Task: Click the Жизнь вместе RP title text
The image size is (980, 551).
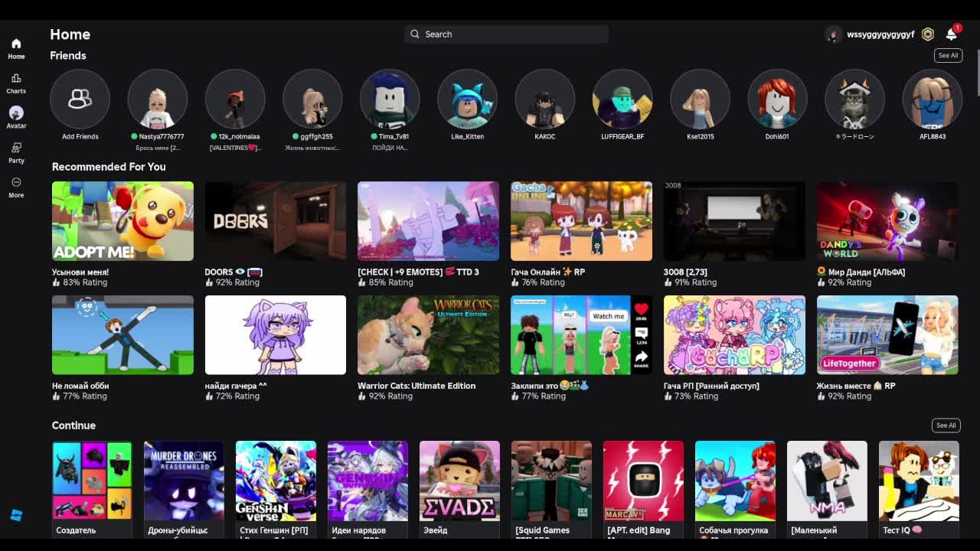Action: point(856,386)
